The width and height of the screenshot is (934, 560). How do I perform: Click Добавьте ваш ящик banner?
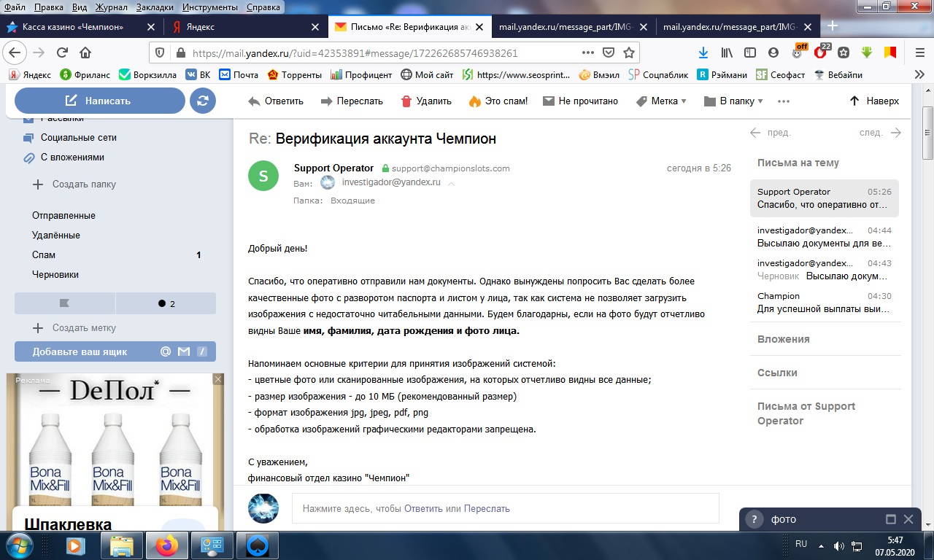[x=115, y=351]
